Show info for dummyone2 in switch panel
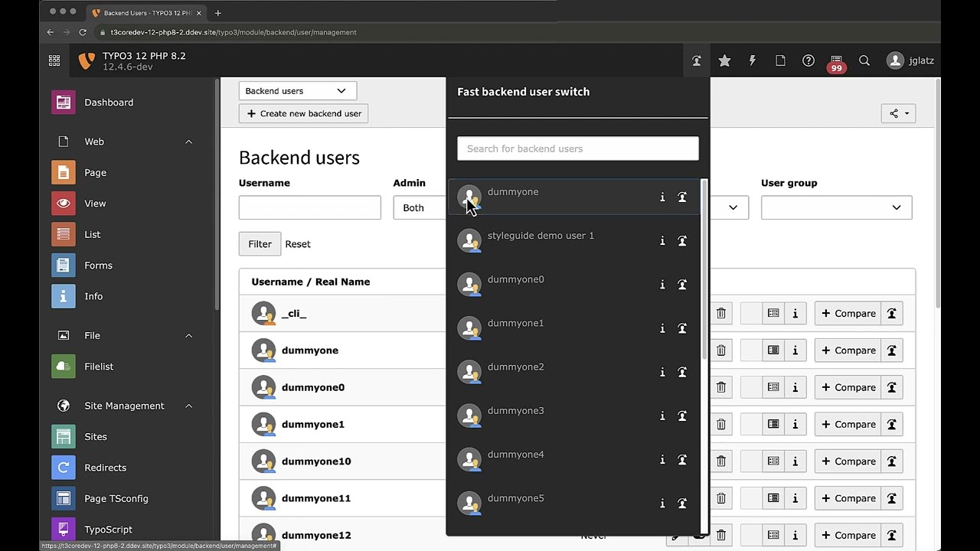 click(662, 372)
